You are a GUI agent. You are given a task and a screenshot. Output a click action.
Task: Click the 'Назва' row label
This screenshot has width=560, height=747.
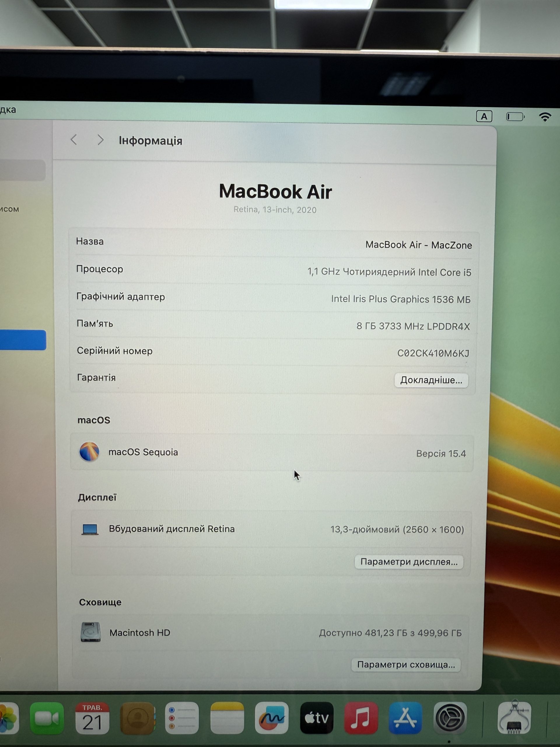(90, 241)
